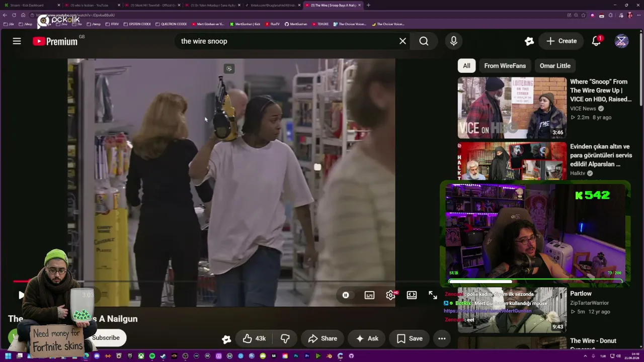Screen dimensions: 644x362
Task: Open Premiere Pro from the taskbar
Action: tap(307, 356)
